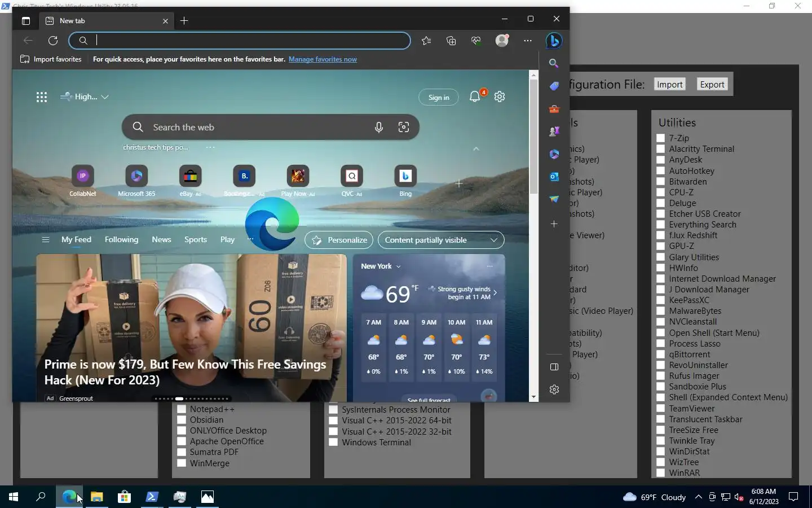Open Edge tab actions menu icon
Image resolution: width=812 pixels, height=508 pixels.
[x=26, y=21]
